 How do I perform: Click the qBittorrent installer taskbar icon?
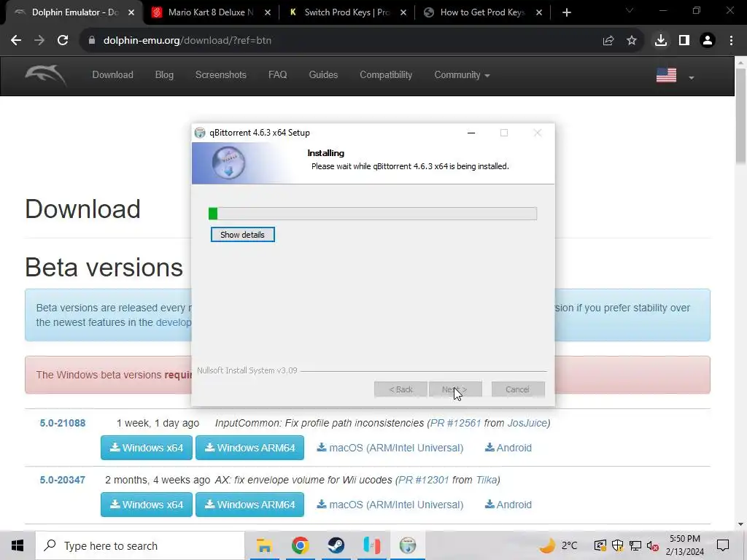coord(408,545)
